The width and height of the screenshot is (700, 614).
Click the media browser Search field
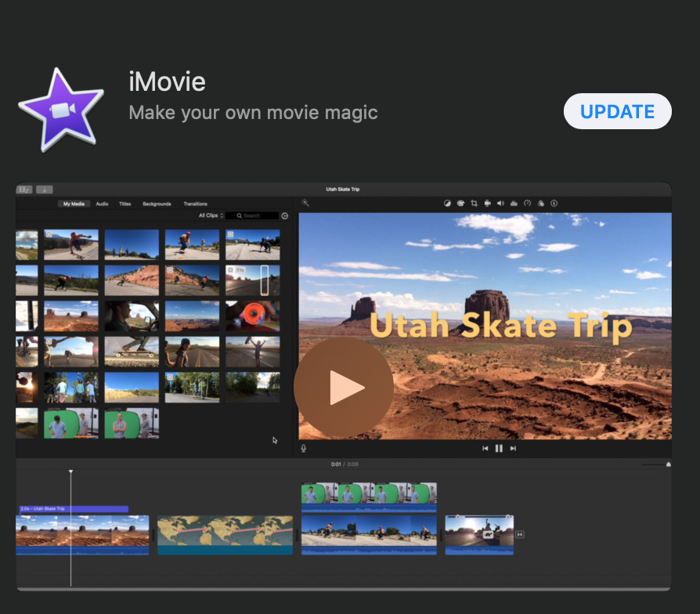252,215
